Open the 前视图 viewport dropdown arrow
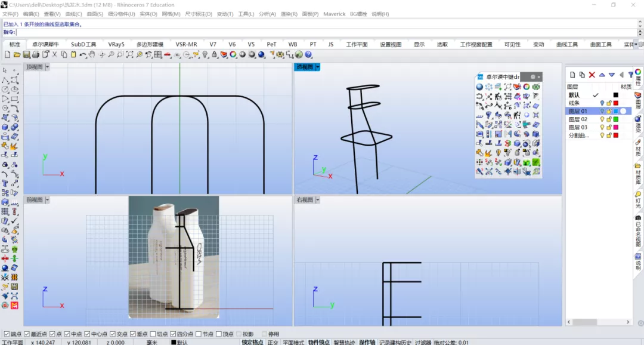This screenshot has width=644, height=345. pos(47,200)
